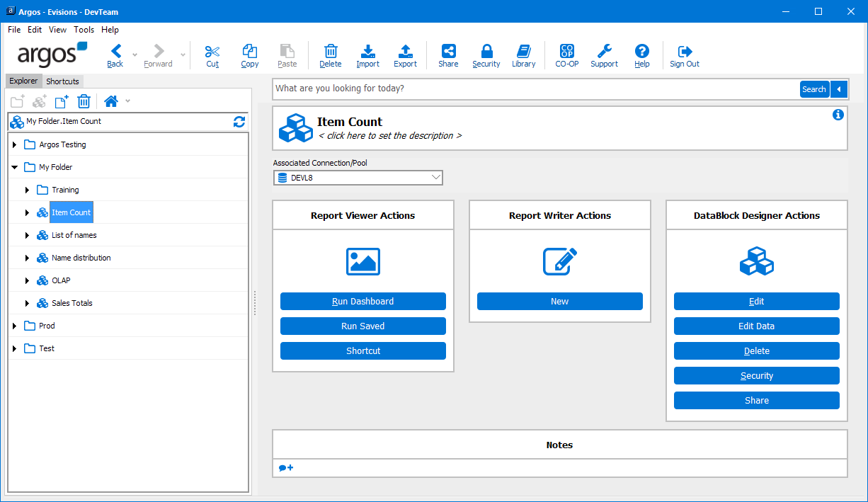This screenshot has width=868, height=502.
Task: Click Share under DataBlock Designer Actions
Action: (x=757, y=401)
